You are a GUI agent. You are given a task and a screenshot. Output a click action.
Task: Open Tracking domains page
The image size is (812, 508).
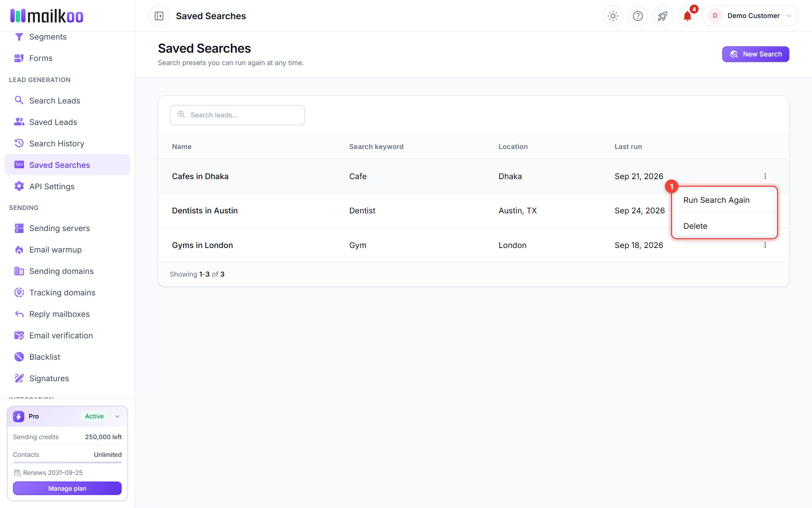click(67, 293)
